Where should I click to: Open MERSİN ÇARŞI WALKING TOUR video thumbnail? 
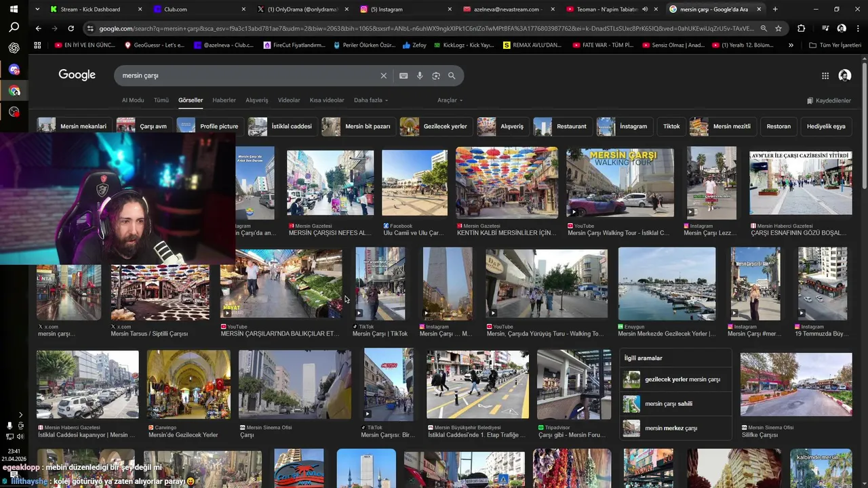click(620, 183)
